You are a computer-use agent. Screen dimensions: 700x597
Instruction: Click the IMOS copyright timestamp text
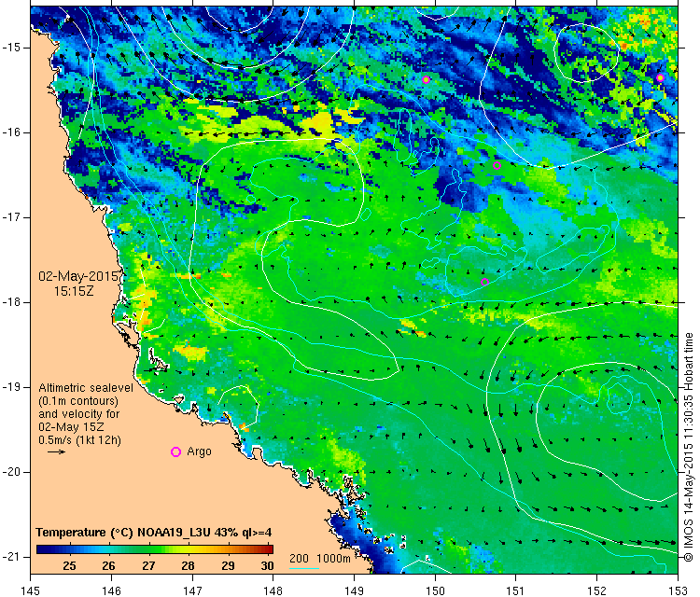tap(689, 447)
